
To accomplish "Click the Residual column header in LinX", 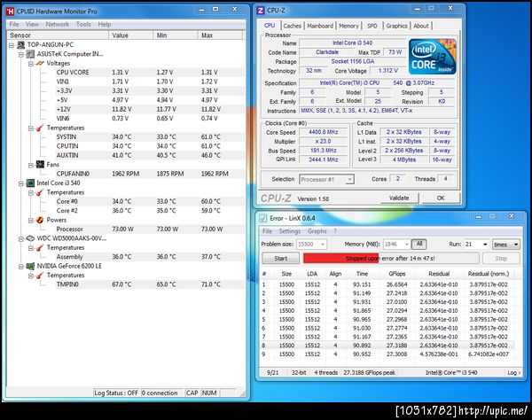I will tap(439, 274).
